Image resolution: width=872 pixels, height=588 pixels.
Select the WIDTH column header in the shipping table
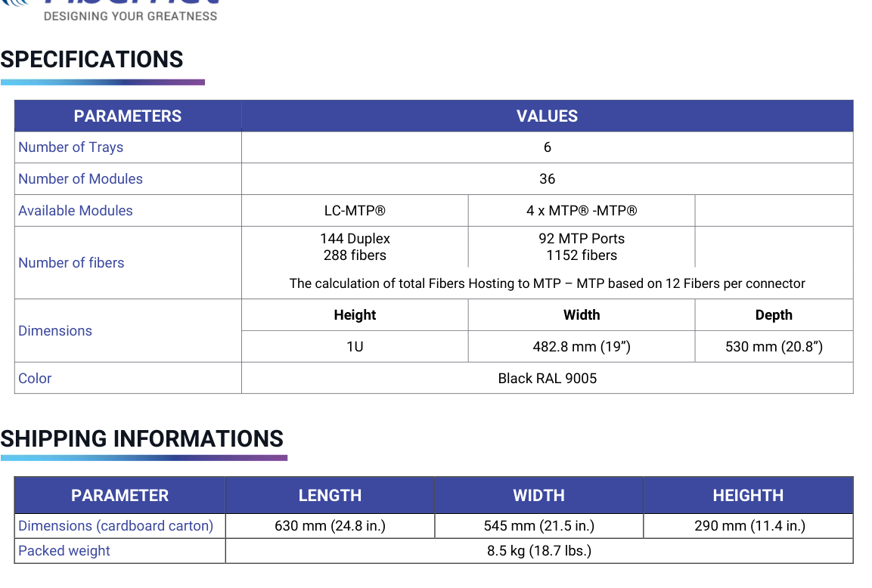coord(539,495)
